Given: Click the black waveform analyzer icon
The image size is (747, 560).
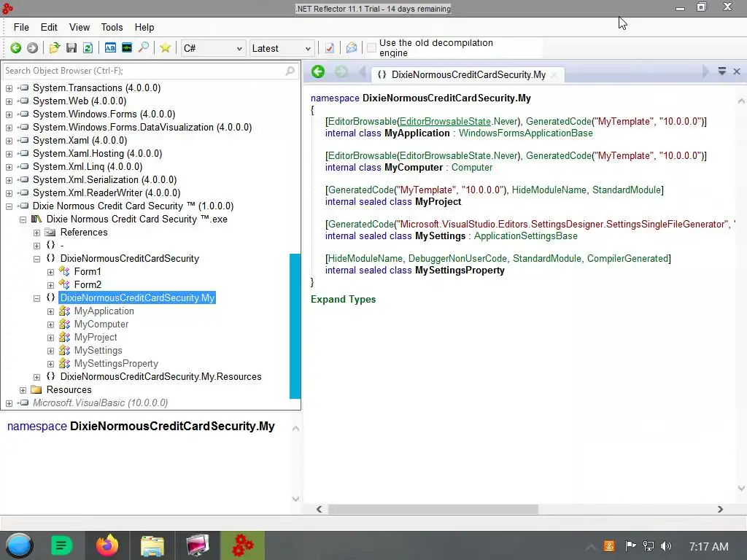Looking at the screenshot, I should click(127, 47).
